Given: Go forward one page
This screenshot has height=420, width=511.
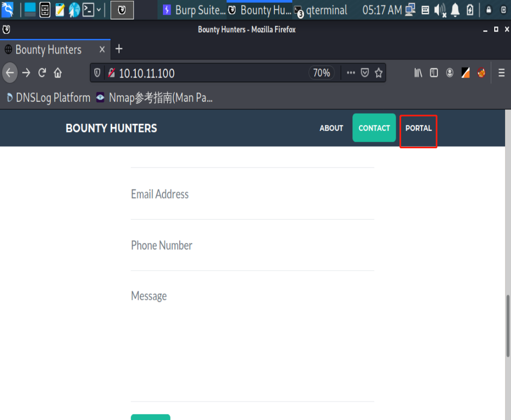Looking at the screenshot, I should [26, 73].
